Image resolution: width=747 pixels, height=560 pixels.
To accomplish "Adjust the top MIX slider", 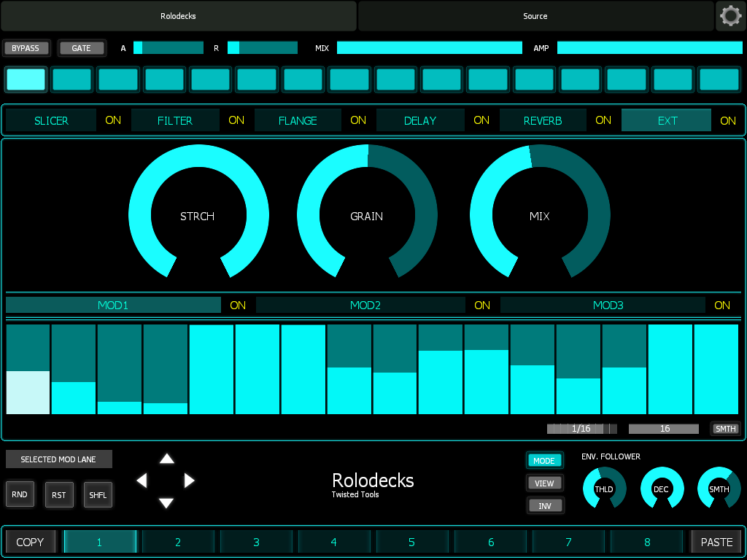I will click(430, 47).
